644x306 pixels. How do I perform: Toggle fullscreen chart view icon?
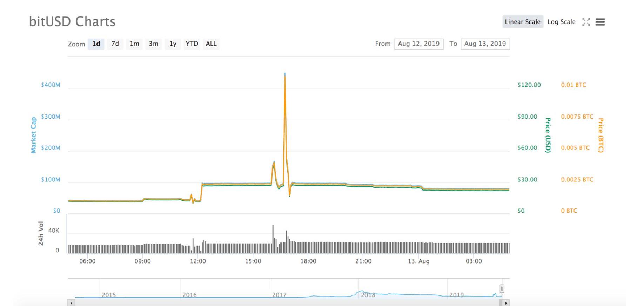pos(586,22)
